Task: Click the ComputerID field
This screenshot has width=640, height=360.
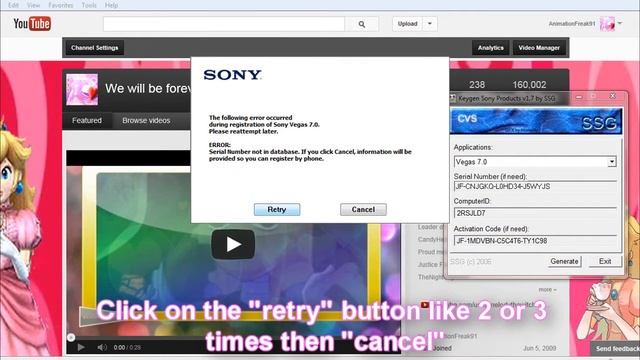Action: pyautogui.click(x=535, y=213)
